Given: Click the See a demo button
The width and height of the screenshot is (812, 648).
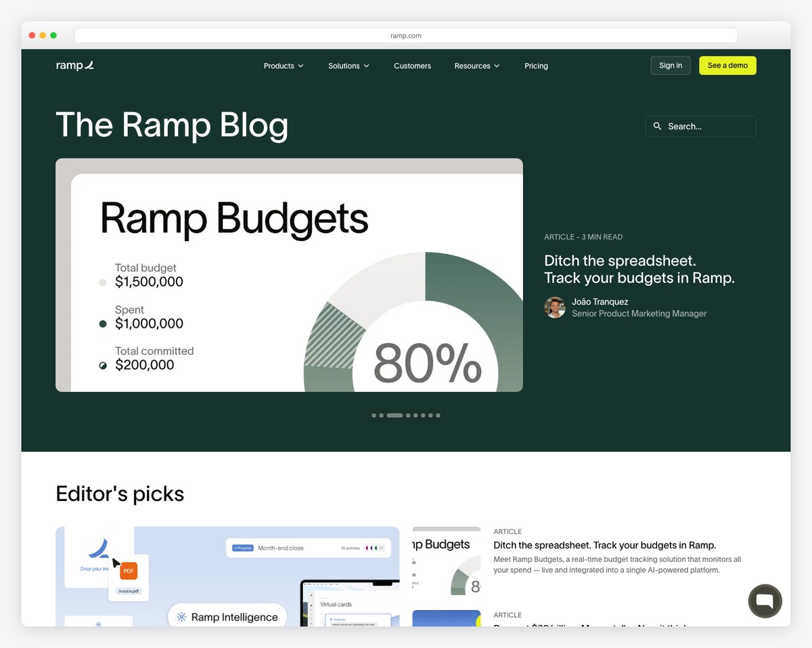Looking at the screenshot, I should pyautogui.click(x=727, y=65).
